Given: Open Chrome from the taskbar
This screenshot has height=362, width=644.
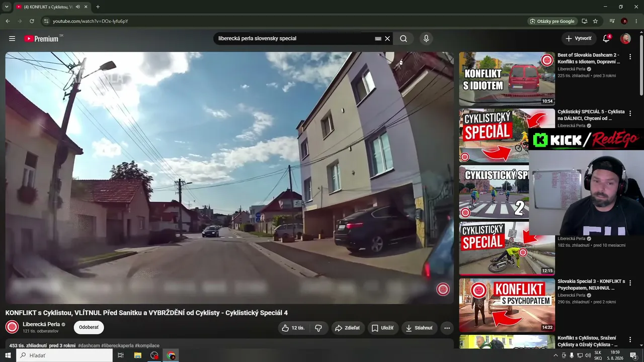Looking at the screenshot, I should pyautogui.click(x=172, y=355).
